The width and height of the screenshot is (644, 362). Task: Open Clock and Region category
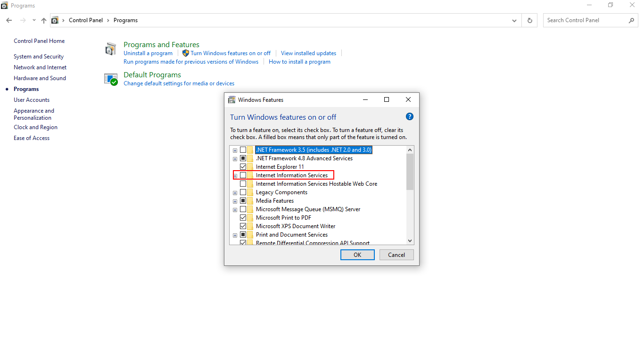[x=35, y=127]
